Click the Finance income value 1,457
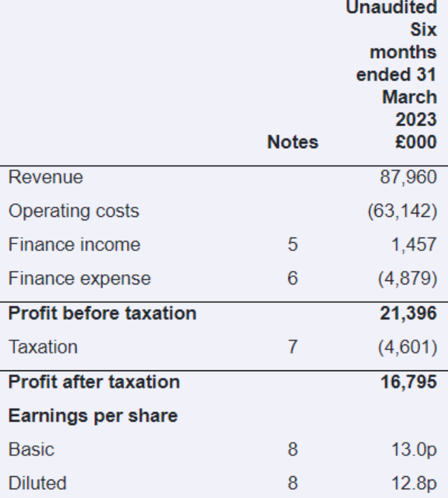This screenshot has width=448, height=498. [414, 244]
